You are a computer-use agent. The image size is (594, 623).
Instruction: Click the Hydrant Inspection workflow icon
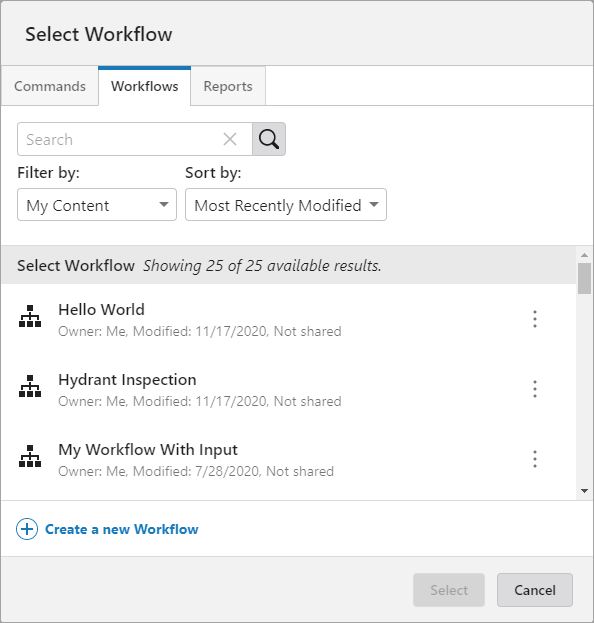(30, 386)
